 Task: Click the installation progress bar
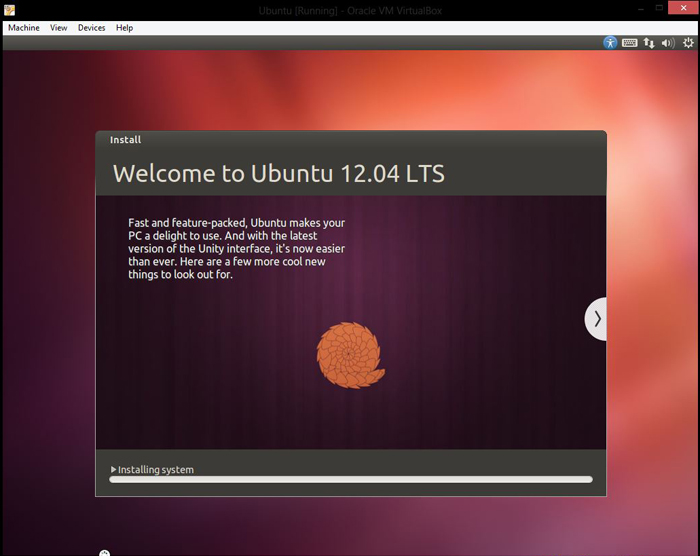351,479
